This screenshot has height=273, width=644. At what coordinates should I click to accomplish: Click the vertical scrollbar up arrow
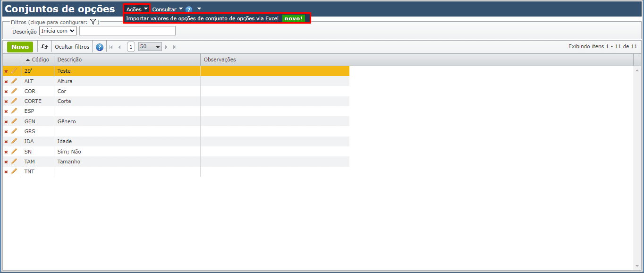637,70
